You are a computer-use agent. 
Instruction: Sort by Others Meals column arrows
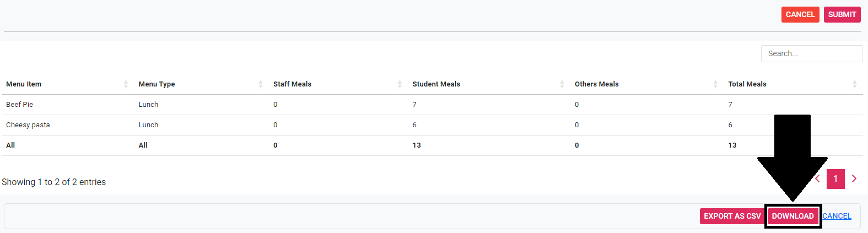[715, 84]
